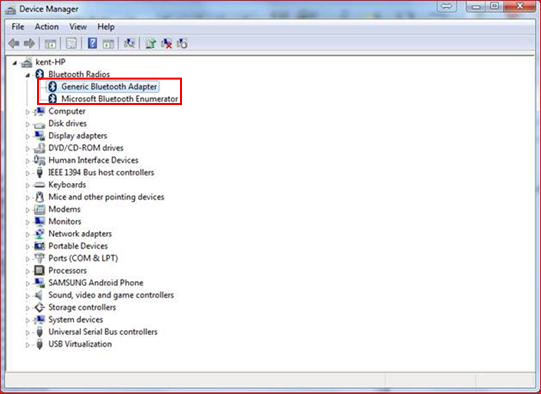Expand the SAMSUNG Android Phone node
Image resolution: width=541 pixels, height=394 pixels.
click(27, 284)
